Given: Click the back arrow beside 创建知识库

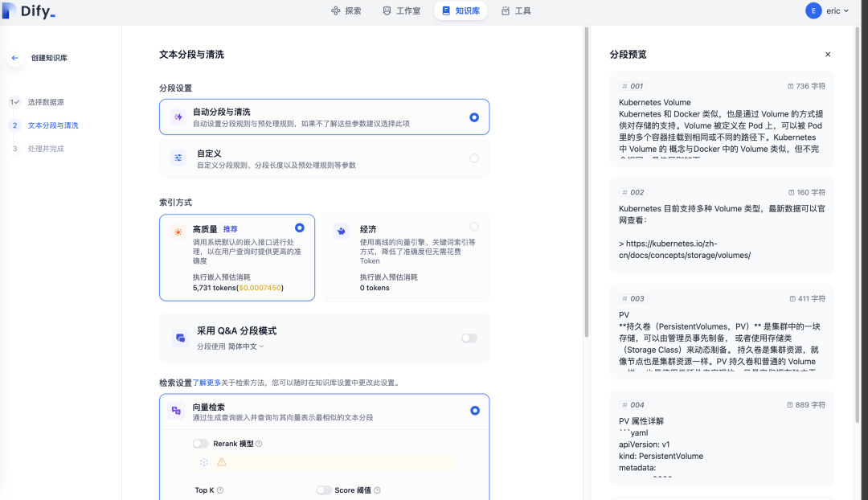Looking at the screenshot, I should point(15,58).
